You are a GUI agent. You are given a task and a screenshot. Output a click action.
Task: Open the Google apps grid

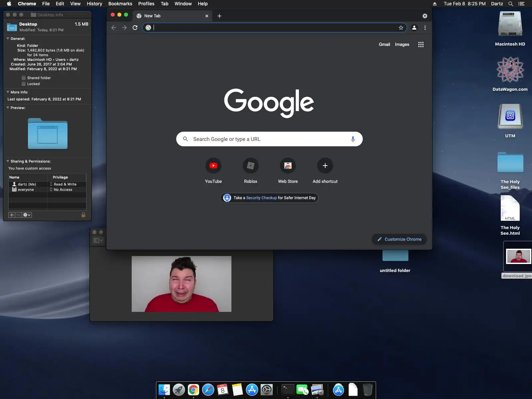(x=421, y=45)
